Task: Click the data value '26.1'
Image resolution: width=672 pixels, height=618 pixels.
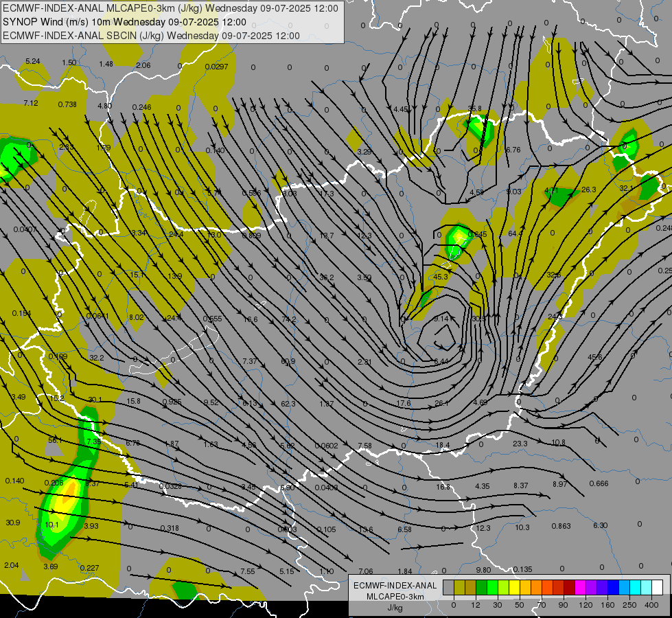Action: [x=441, y=403]
